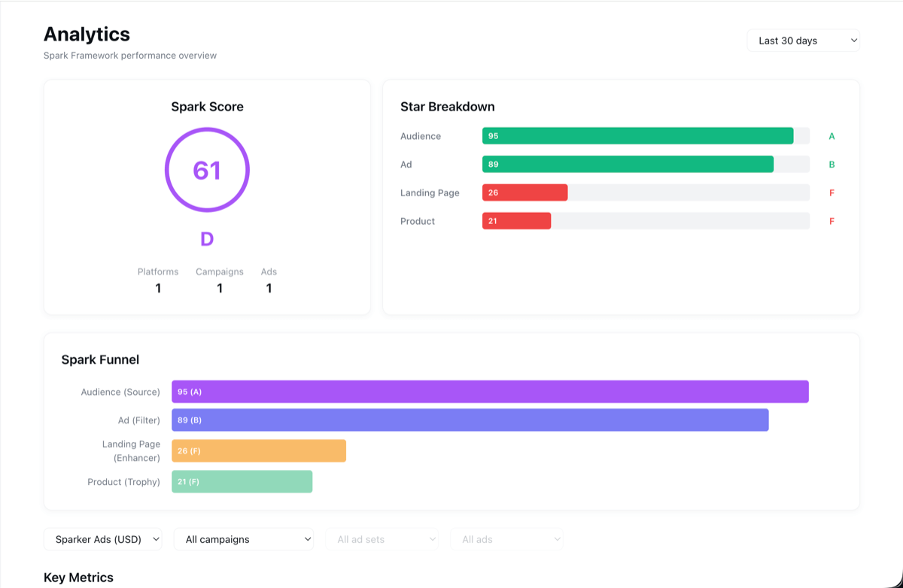The width and height of the screenshot is (903, 588).
Task: Open the Last 30 days date range dropdown
Action: pos(802,41)
